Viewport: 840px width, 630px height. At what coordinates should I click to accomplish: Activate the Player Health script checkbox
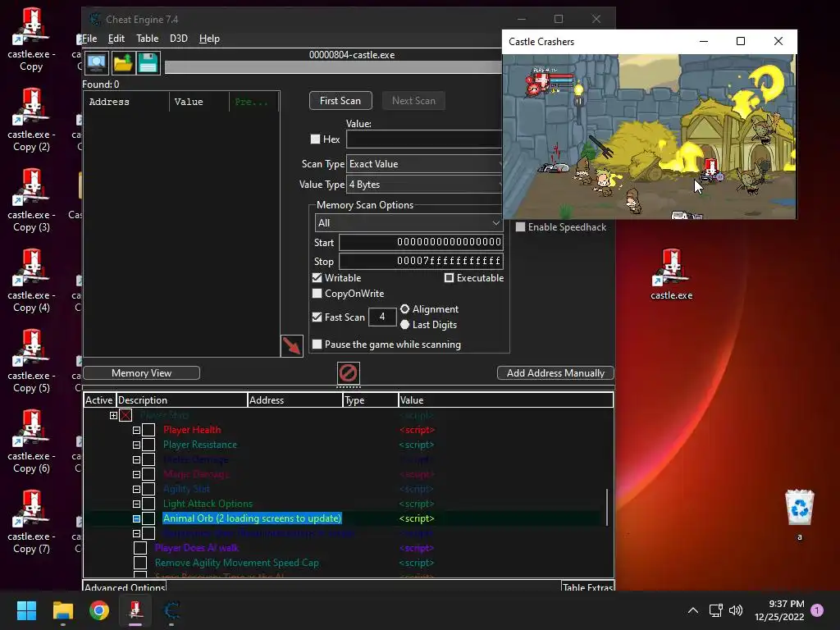click(149, 430)
